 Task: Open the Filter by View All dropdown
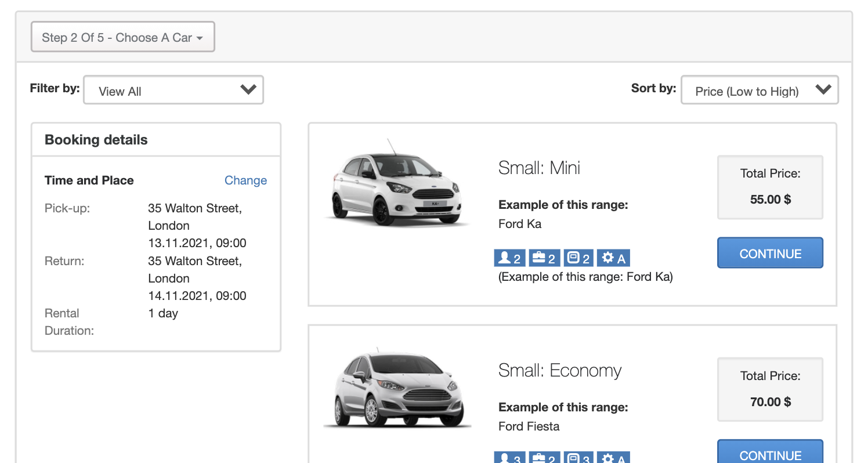pos(173,89)
